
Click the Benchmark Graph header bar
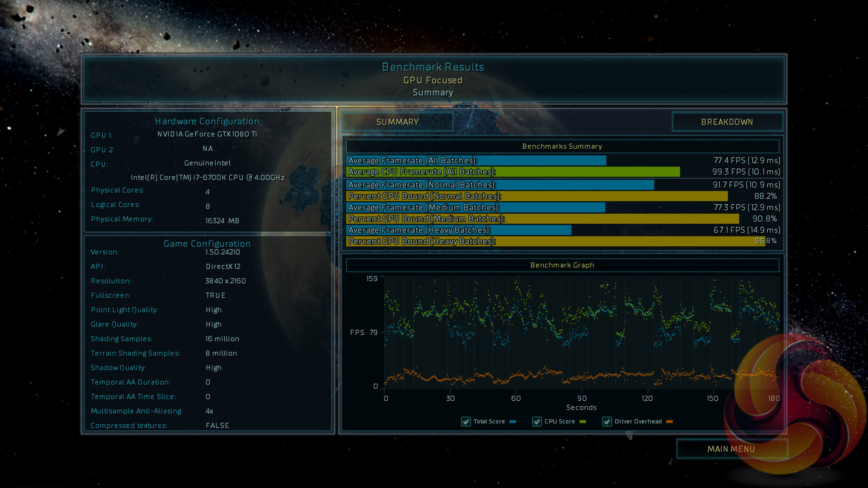pos(562,265)
